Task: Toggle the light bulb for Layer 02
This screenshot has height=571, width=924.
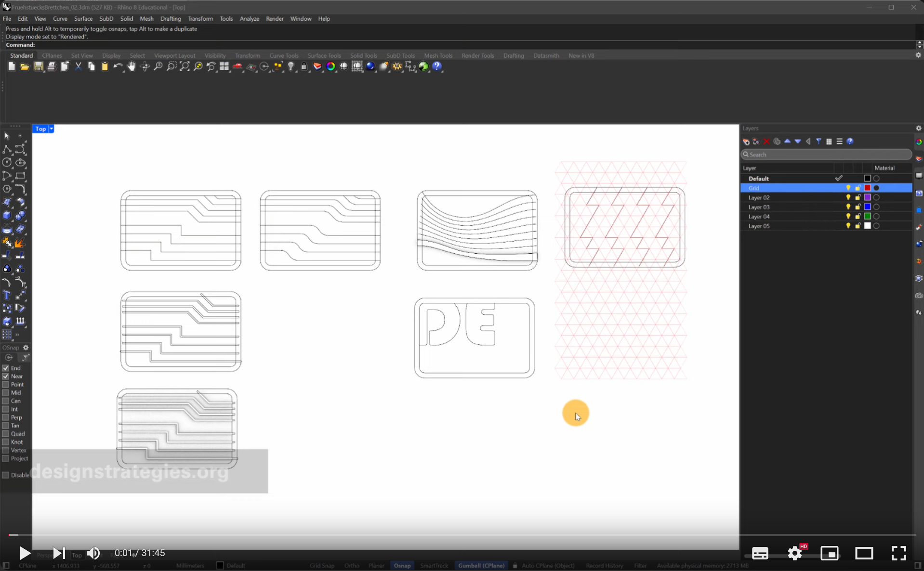Action: pos(848,197)
